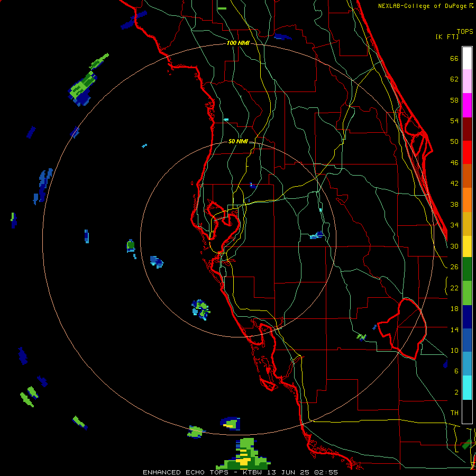This screenshot has width=476, height=476.
Task: Click the bright red legend color band
Action: (x=467, y=152)
